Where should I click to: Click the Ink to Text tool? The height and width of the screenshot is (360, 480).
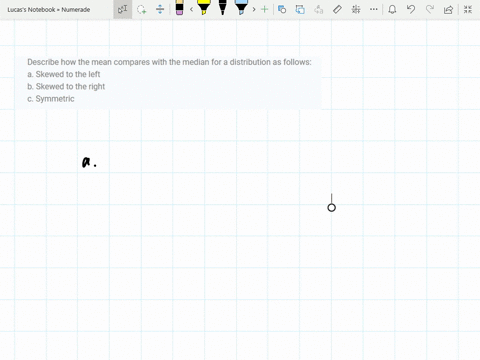pyautogui.click(x=319, y=9)
